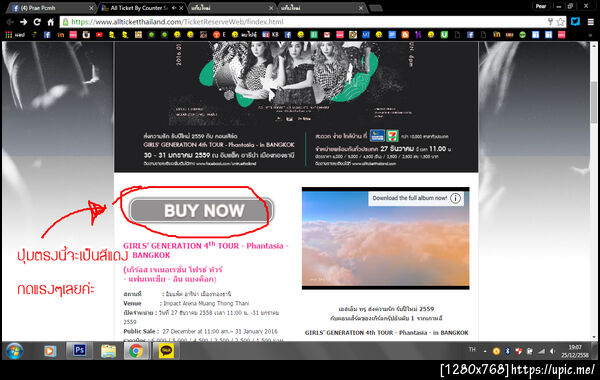600x380 pixels.
Task: Click Download the full album now ad label
Action: [x=409, y=198]
